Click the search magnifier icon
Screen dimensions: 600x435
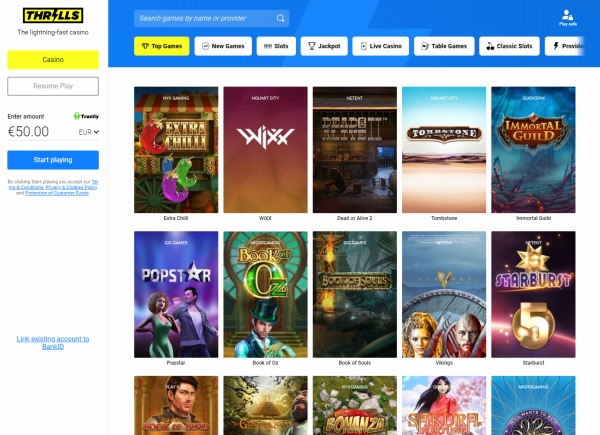(280, 18)
